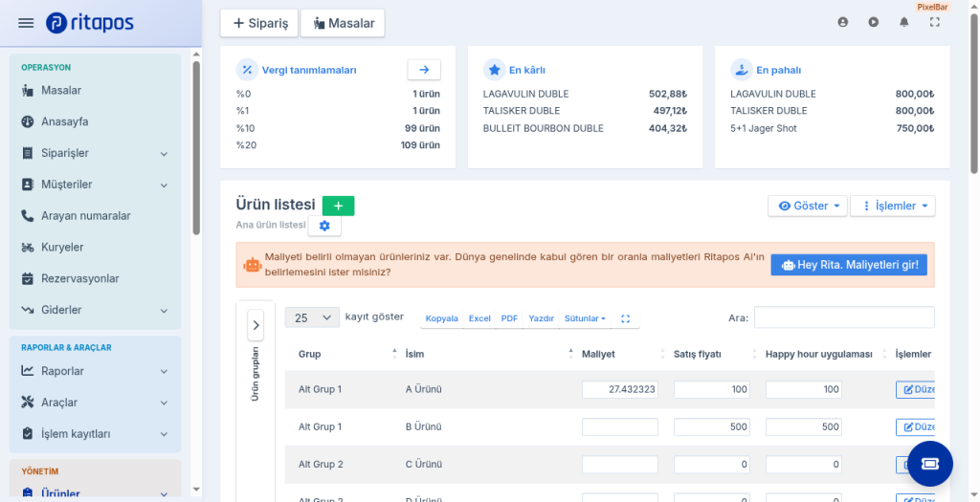Click the main page vertical scrollbar thumb
Image resolution: width=980 pixels, height=502 pixels.
coord(973,94)
